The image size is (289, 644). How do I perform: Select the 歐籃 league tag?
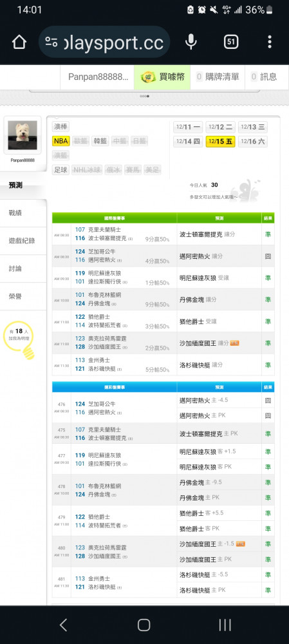[x=80, y=141]
